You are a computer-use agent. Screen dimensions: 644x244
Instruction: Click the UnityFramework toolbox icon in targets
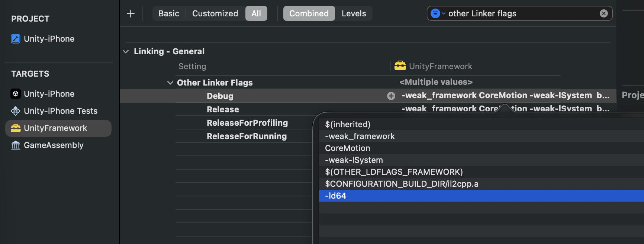pyautogui.click(x=16, y=128)
